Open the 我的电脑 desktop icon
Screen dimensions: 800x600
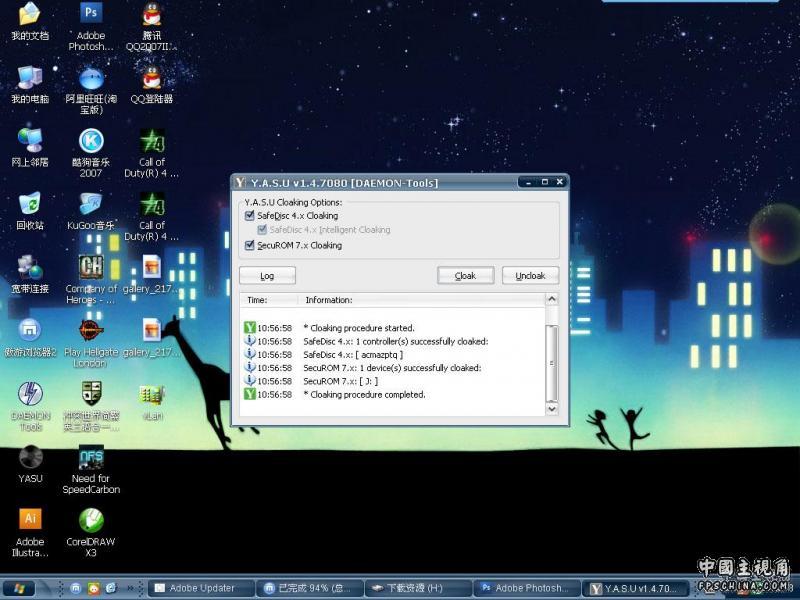(30, 78)
